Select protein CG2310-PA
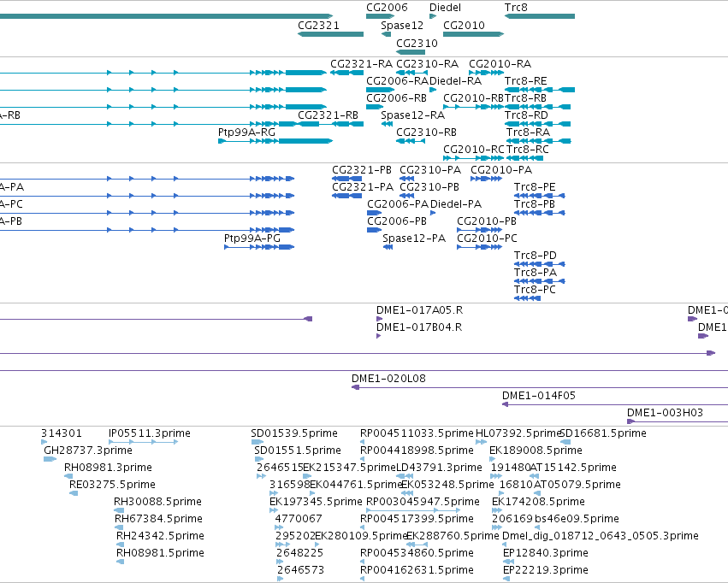 406,179
